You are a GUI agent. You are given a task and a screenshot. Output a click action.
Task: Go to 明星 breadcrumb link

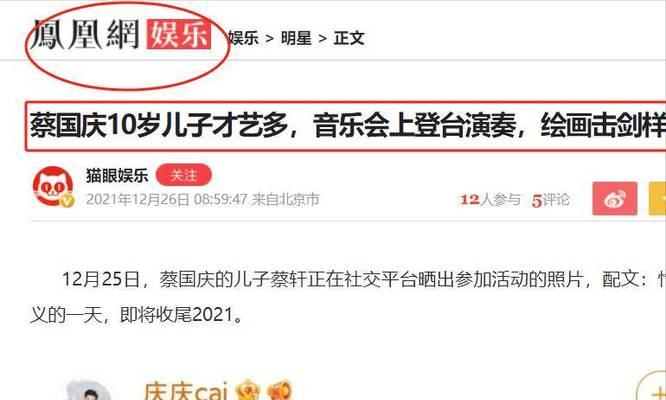pyautogui.click(x=296, y=38)
